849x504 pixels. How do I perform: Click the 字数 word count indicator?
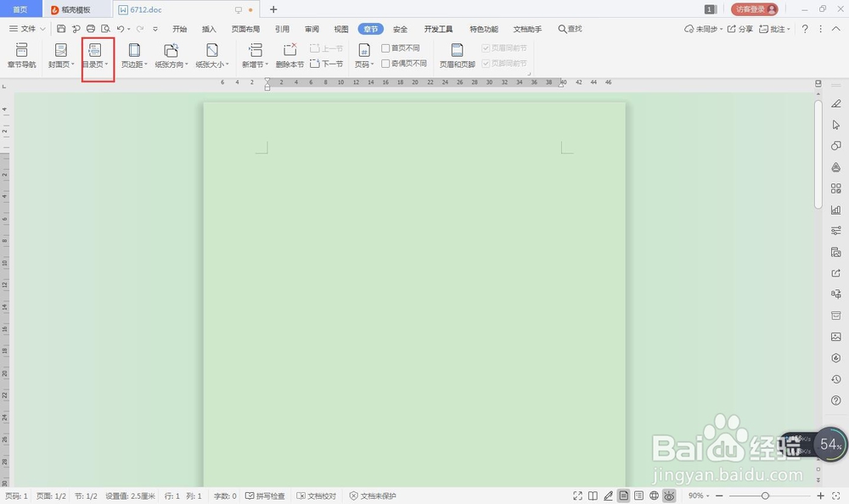223,496
